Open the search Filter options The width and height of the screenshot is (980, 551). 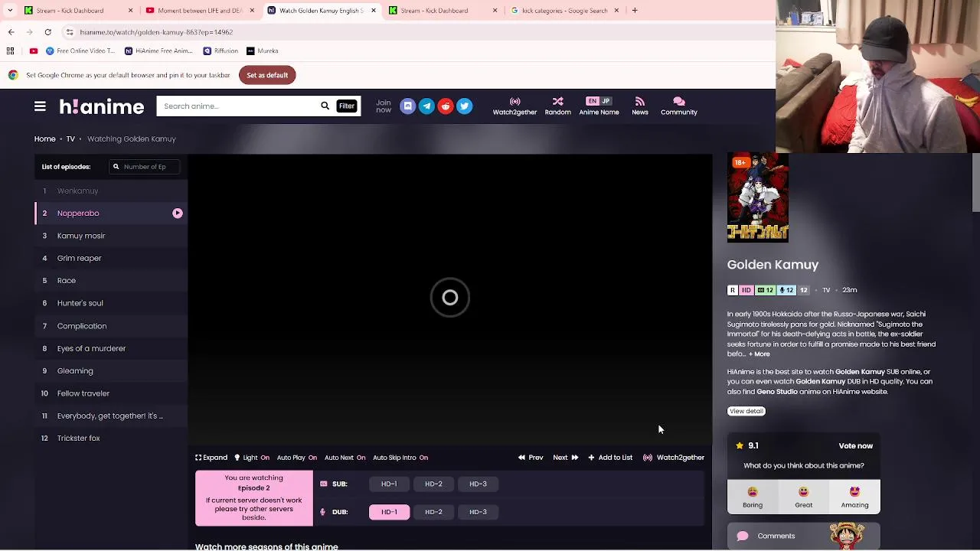(347, 106)
